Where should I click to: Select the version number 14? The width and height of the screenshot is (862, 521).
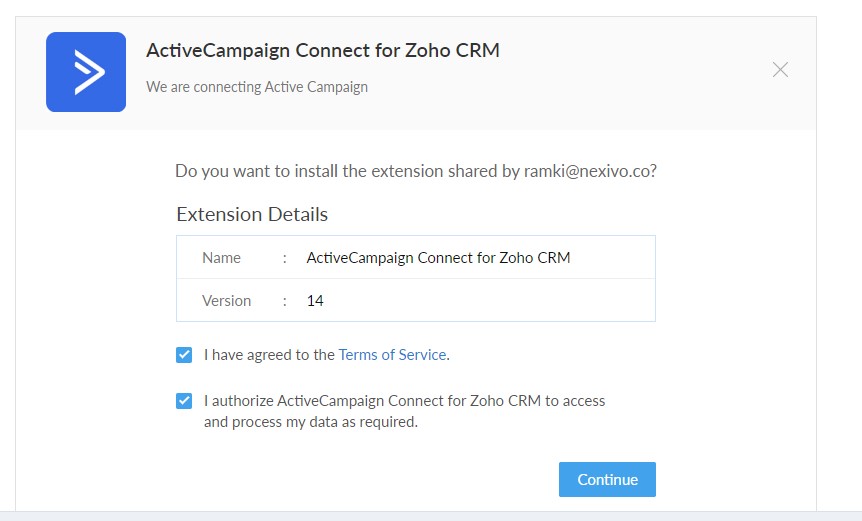pyautogui.click(x=315, y=301)
